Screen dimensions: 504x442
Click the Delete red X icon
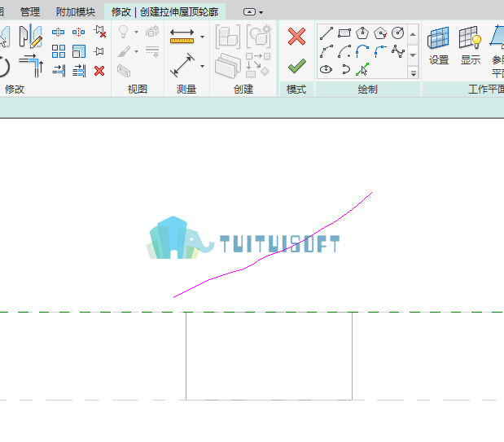tap(99, 71)
